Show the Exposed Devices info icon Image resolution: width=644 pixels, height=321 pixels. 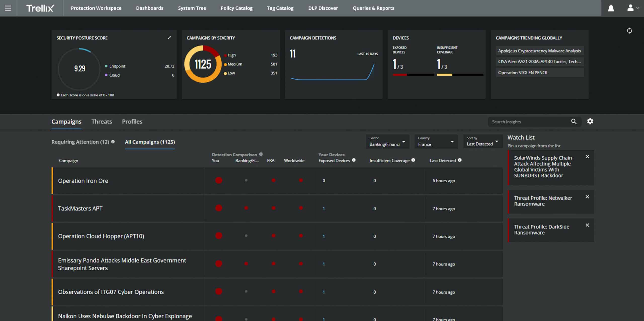(x=354, y=160)
